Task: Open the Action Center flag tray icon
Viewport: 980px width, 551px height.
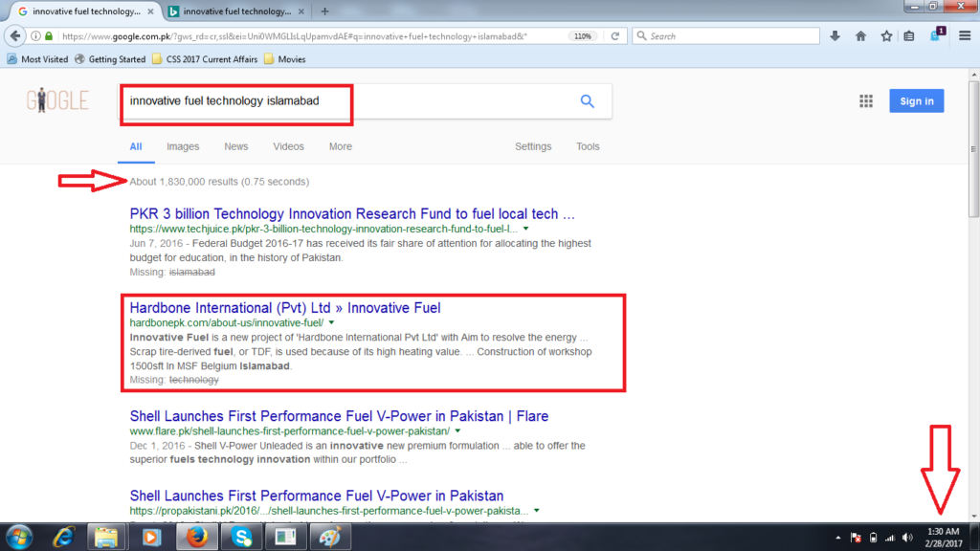Action: coord(857,538)
